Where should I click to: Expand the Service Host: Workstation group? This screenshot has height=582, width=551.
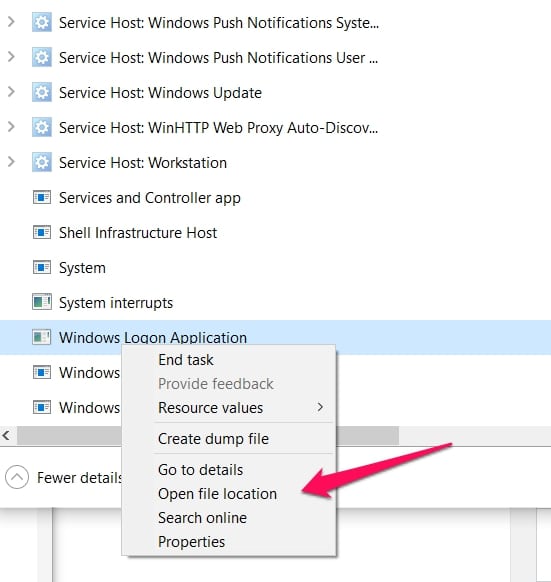(11, 161)
